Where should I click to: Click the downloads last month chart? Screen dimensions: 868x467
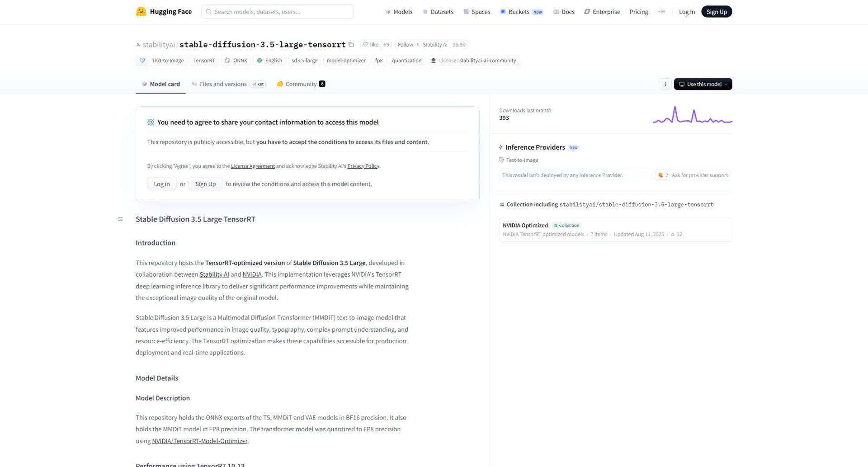692,114
